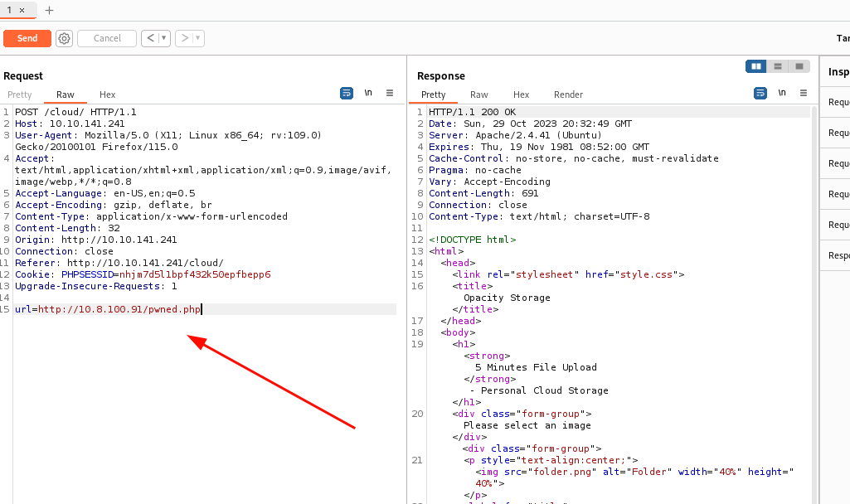Click the Referer header line
This screenshot has height=504, width=850.
click(119, 263)
